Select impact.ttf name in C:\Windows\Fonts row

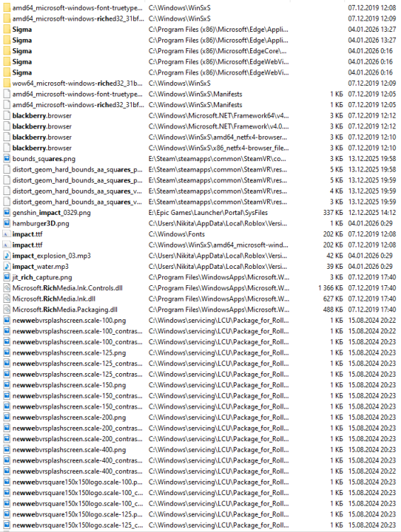(28, 234)
